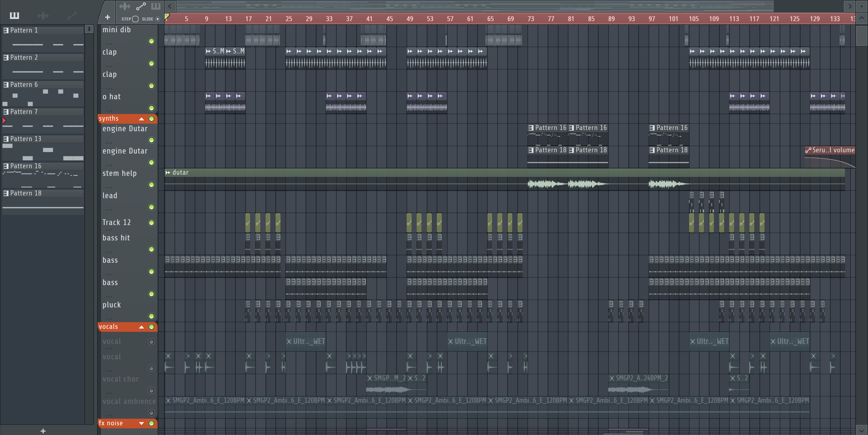Viewport: 868px width, 435px height.
Task: Mute the bass hit track
Action: [x=152, y=249]
